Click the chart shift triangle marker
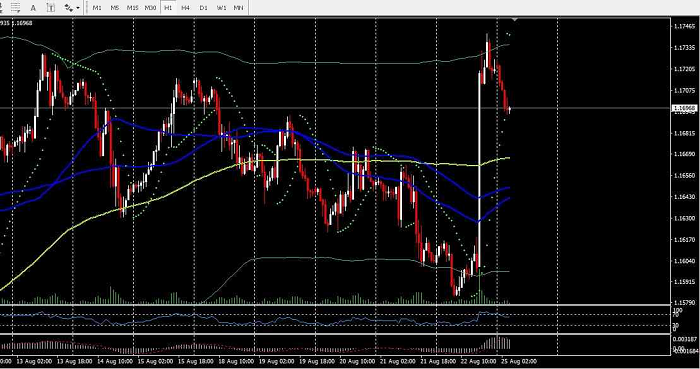Screen dimensions: 700x369 (514, 20)
